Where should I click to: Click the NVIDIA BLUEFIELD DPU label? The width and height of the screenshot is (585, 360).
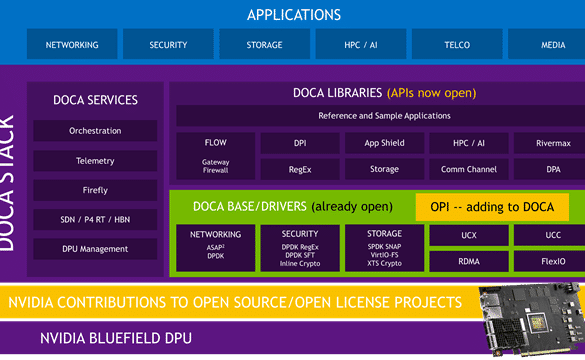click(x=116, y=338)
